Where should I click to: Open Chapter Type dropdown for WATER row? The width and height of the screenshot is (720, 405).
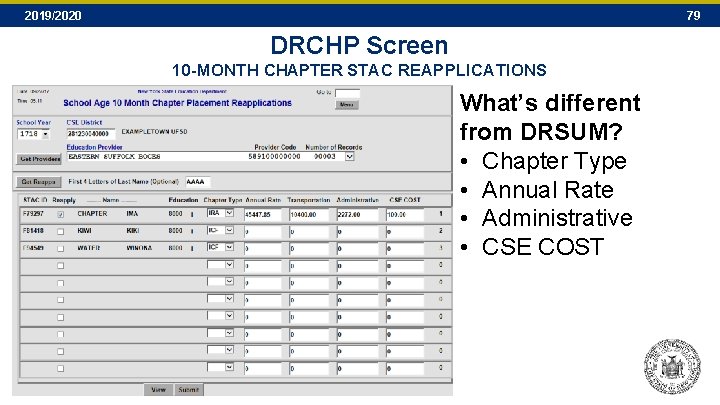pos(229,247)
